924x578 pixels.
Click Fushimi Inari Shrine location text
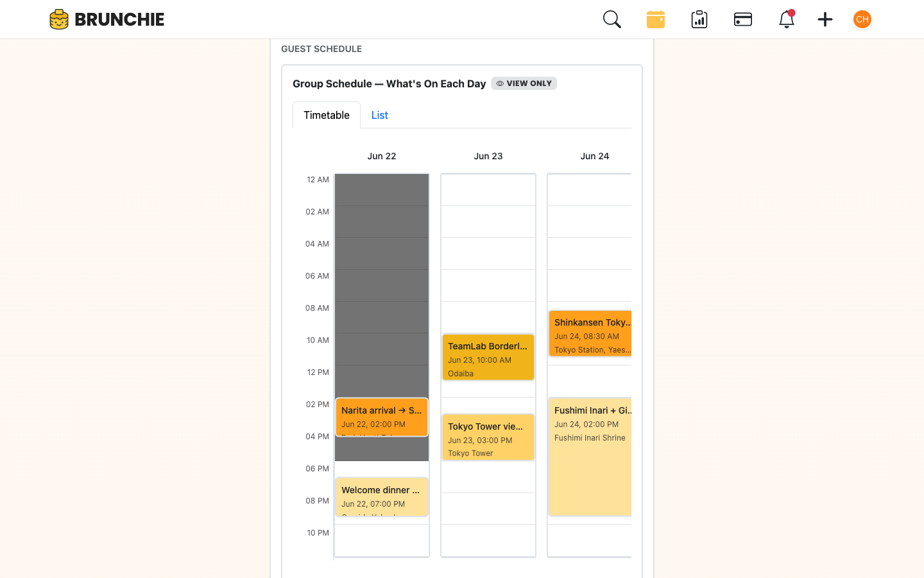[x=590, y=438]
